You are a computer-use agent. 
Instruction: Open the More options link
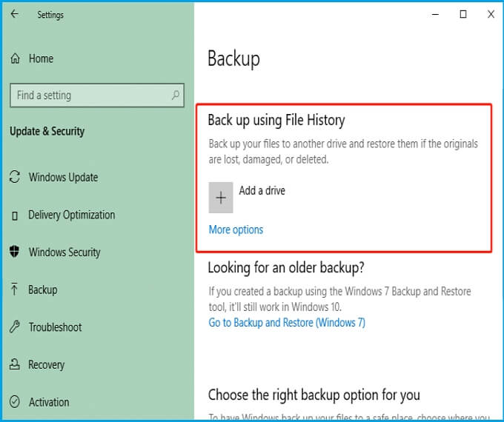(236, 230)
